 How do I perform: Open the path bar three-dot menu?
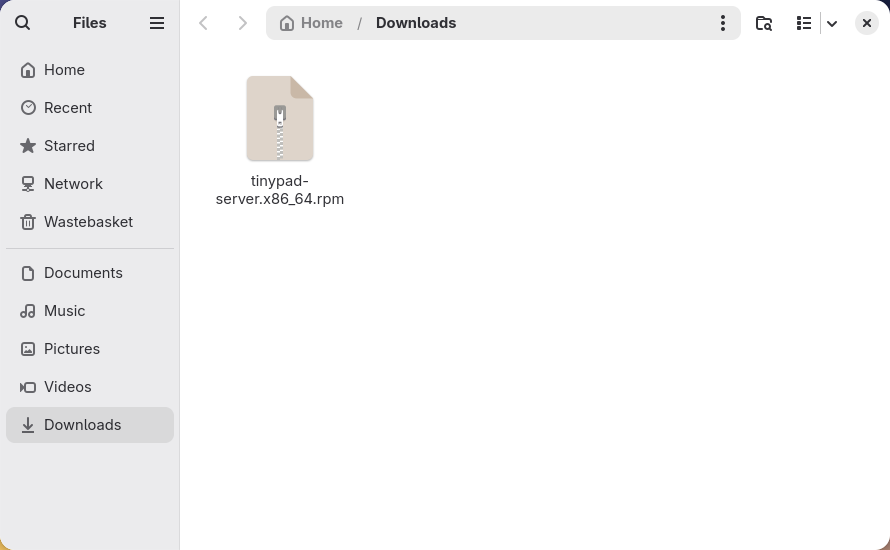tap(723, 23)
